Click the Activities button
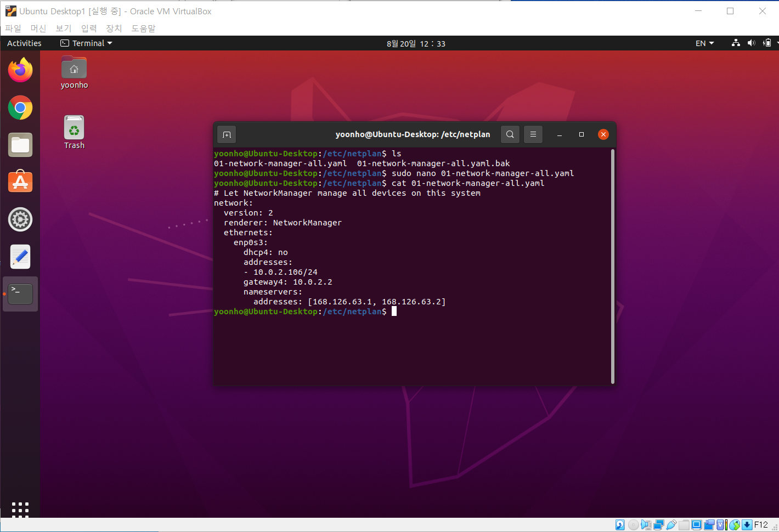Image resolution: width=779 pixels, height=532 pixels. (x=24, y=43)
